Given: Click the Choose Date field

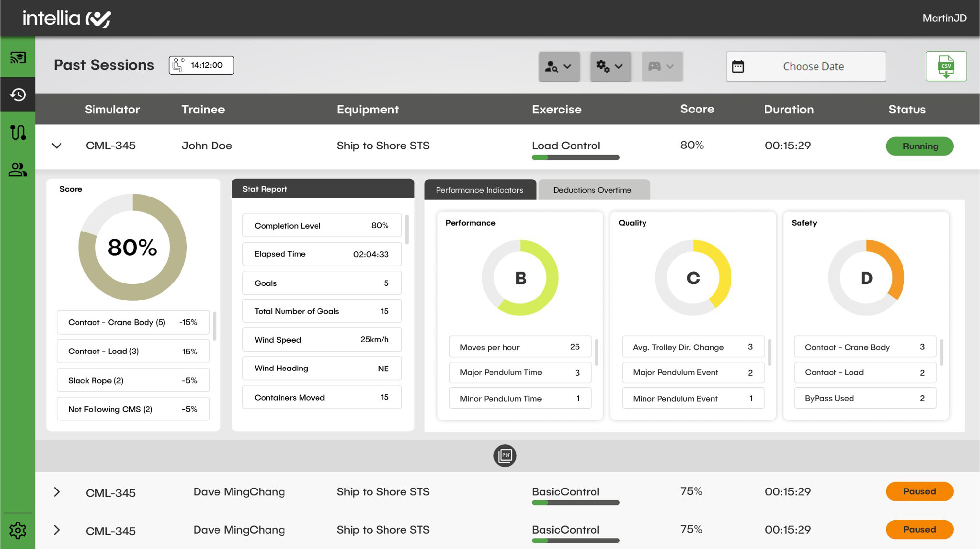Looking at the screenshot, I should (806, 67).
